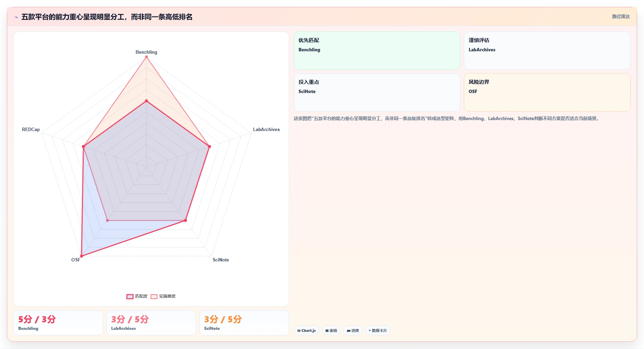Viewport: 644px width, 349px height.
Task: Open the 风险边界 OSF card
Action: click(547, 92)
